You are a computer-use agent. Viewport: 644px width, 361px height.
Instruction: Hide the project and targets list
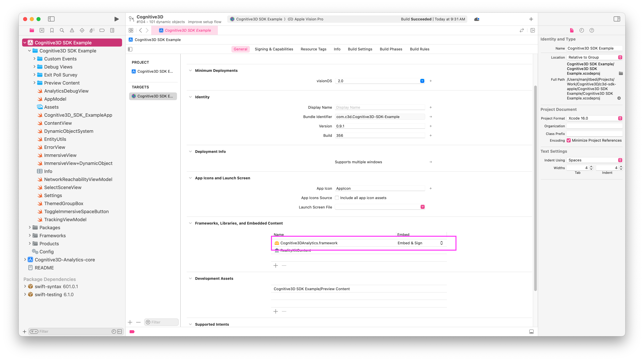click(x=130, y=49)
